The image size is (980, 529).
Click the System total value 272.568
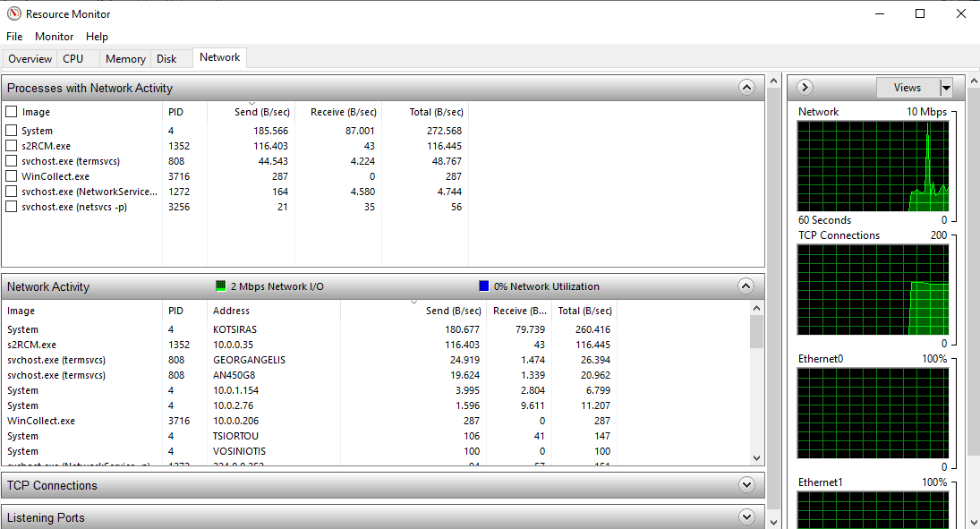point(445,131)
